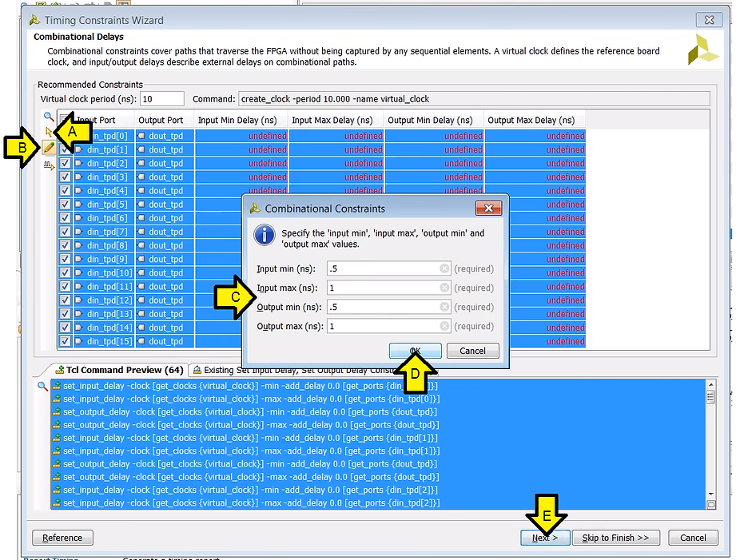
Task: Click the Virtual clock period input field
Action: pos(161,99)
